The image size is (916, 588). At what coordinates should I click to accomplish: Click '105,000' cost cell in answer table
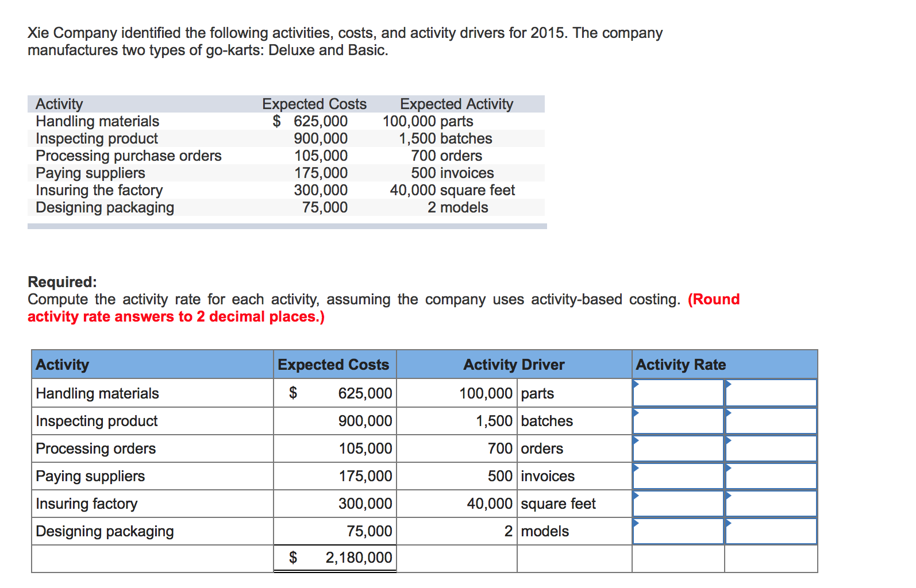click(x=335, y=448)
